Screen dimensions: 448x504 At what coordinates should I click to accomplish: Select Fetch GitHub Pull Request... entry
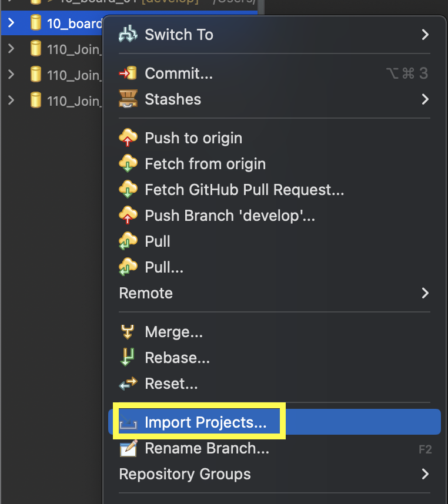tap(244, 190)
